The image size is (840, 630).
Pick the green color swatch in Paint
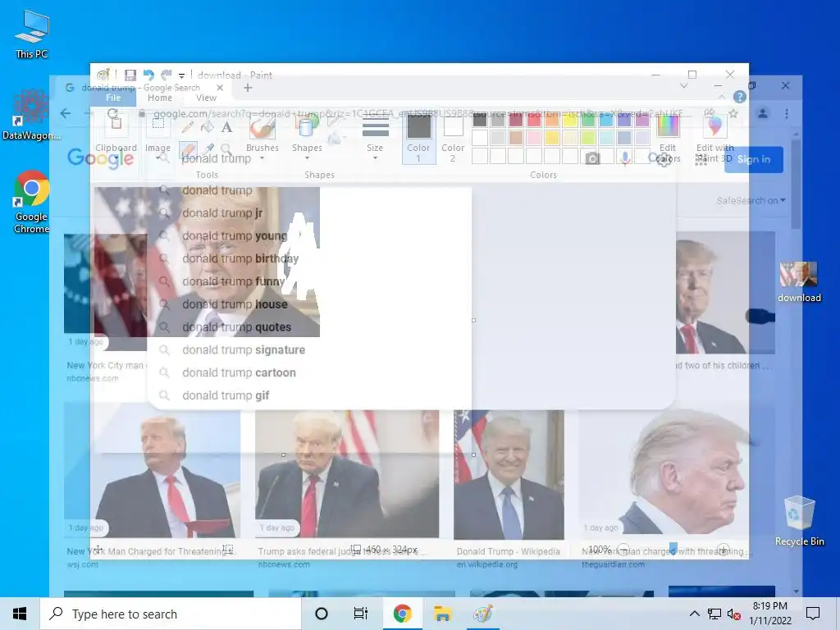(588, 120)
